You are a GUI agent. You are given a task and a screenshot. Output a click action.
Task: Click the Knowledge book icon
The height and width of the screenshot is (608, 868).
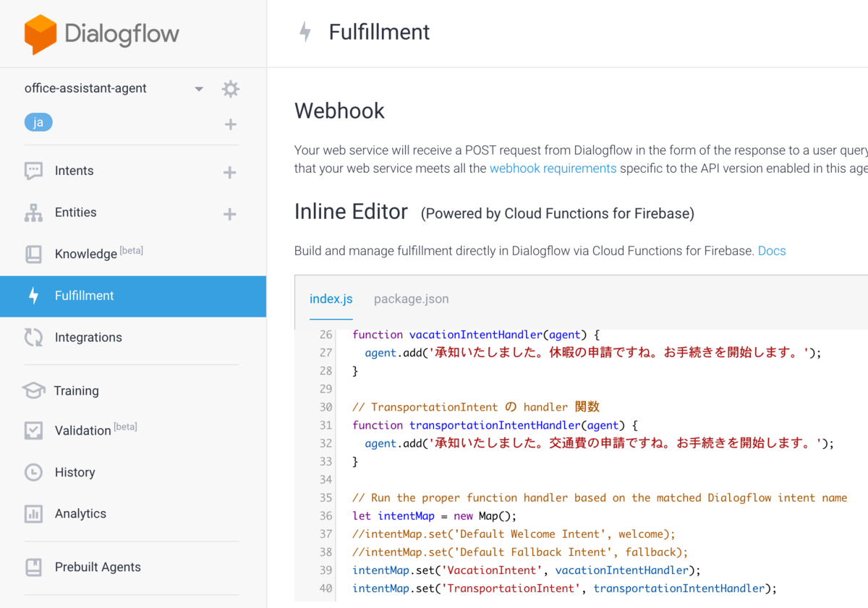33,254
